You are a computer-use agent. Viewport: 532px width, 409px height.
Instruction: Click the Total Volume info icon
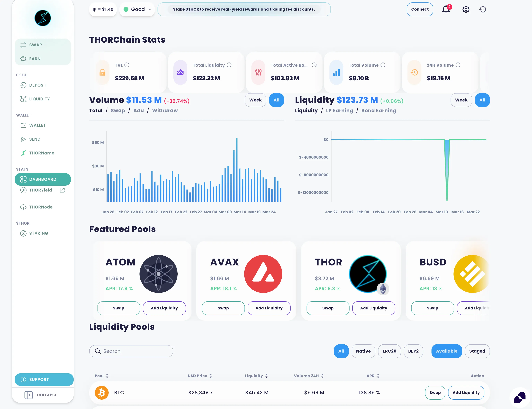(383, 65)
